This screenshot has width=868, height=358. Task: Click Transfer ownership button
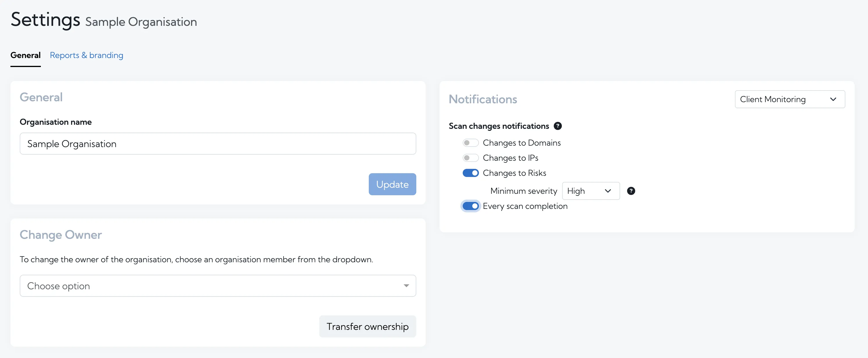coord(367,326)
